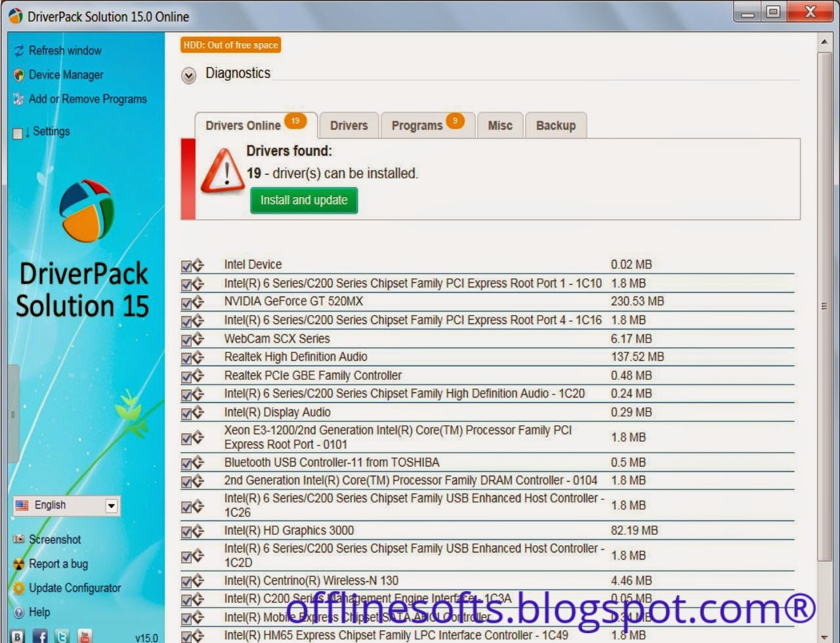Viewport: 840px width, 643px height.
Task: Uncheck the Xeon E3-1200 Root Port driver
Action: [x=186, y=438]
